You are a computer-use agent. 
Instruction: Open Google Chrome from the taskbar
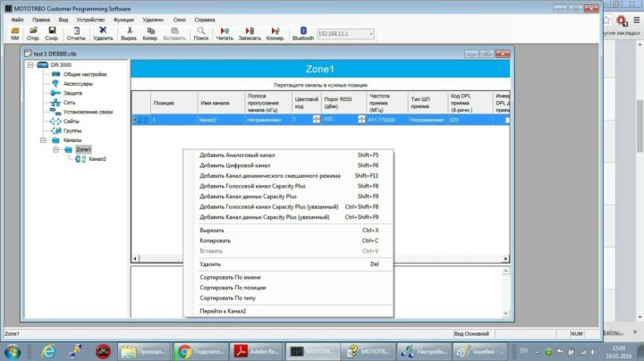click(x=184, y=350)
